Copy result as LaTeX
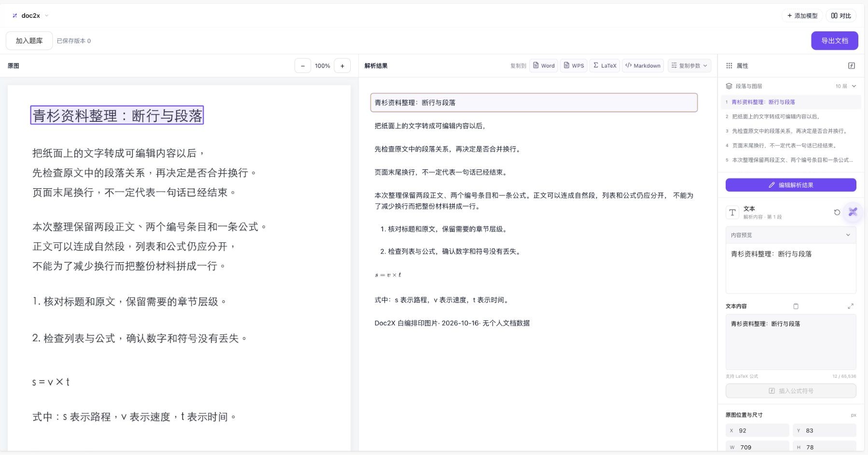Screen dimensions: 868x455 click(x=605, y=66)
